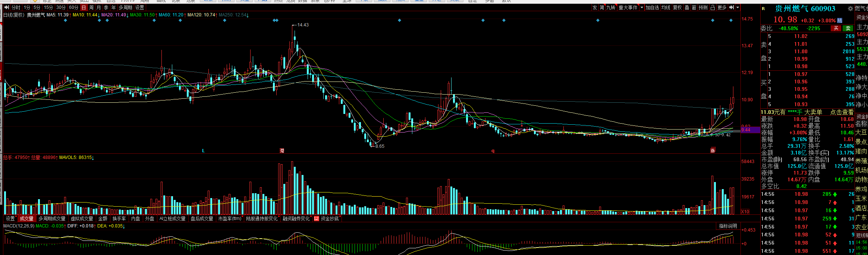Click buy level 1 price 10.97
Viewport: 868px width, 255px height.
[x=801, y=74]
